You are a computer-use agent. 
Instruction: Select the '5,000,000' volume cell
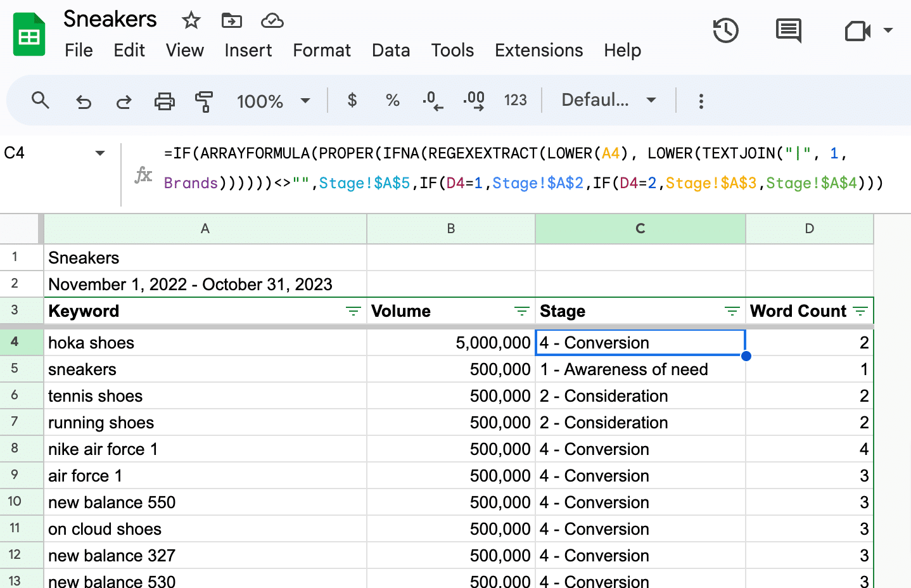(451, 343)
